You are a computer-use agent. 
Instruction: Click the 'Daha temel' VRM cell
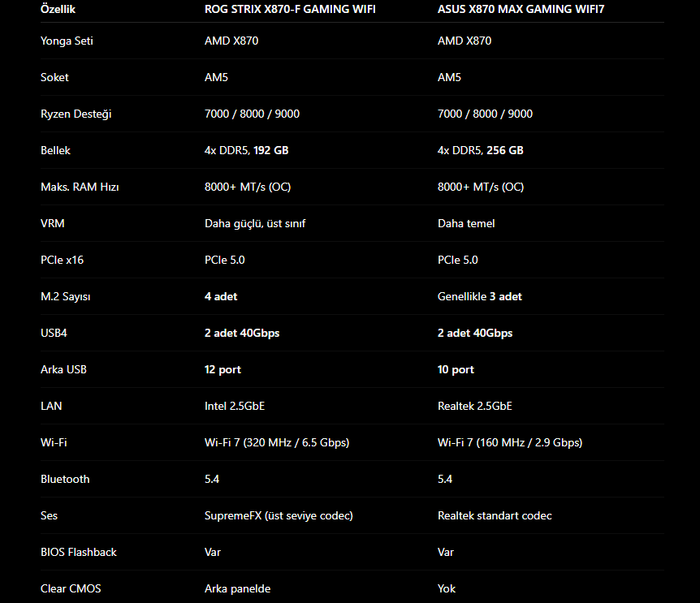pyautogui.click(x=466, y=223)
